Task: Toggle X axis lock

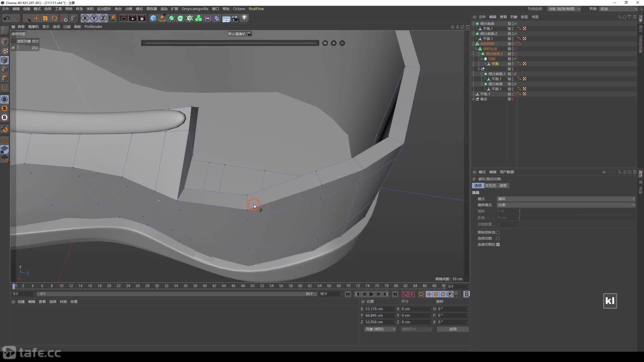Action: click(x=85, y=18)
